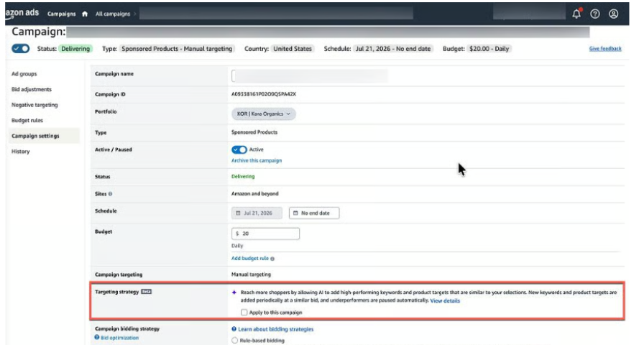Open the user account profile icon
Image resolution: width=644 pixels, height=345 pixels.
click(614, 14)
